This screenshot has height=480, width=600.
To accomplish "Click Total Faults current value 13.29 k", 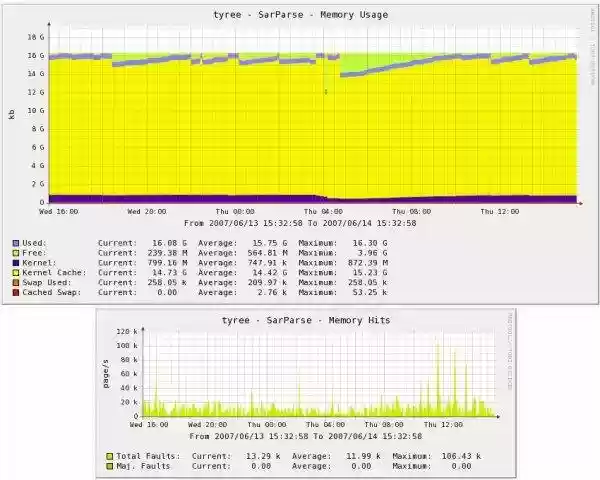I will point(263,456).
